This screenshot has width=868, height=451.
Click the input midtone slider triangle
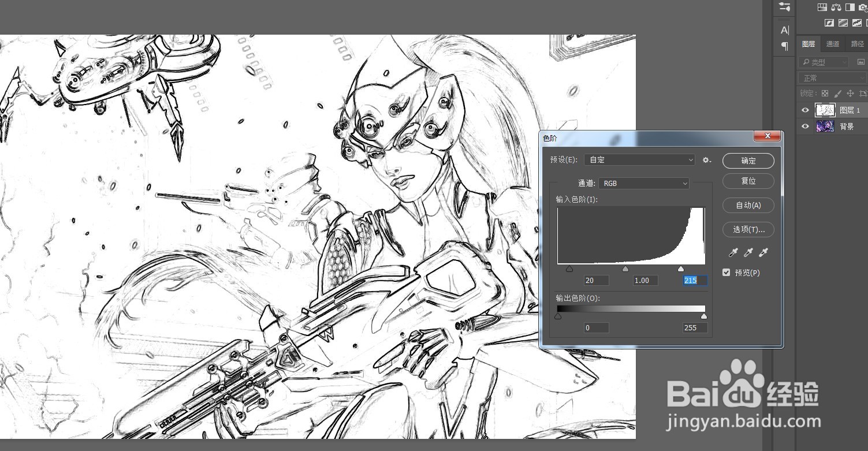625,269
